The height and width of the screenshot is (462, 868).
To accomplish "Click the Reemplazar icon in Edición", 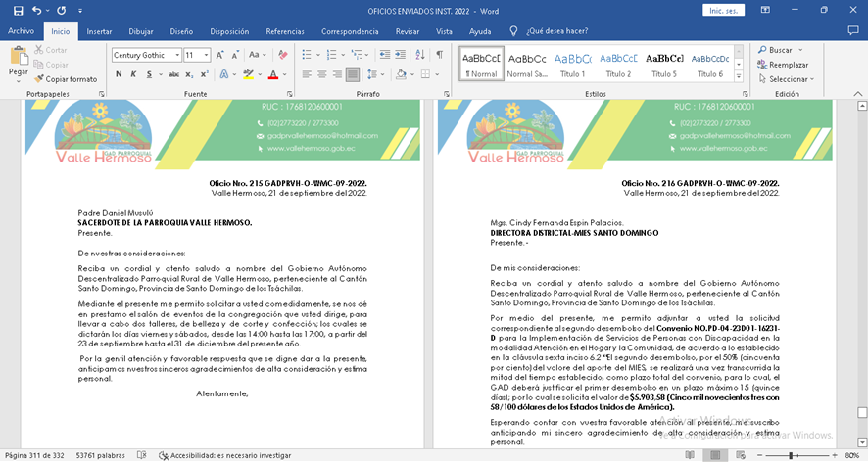I will click(x=782, y=65).
